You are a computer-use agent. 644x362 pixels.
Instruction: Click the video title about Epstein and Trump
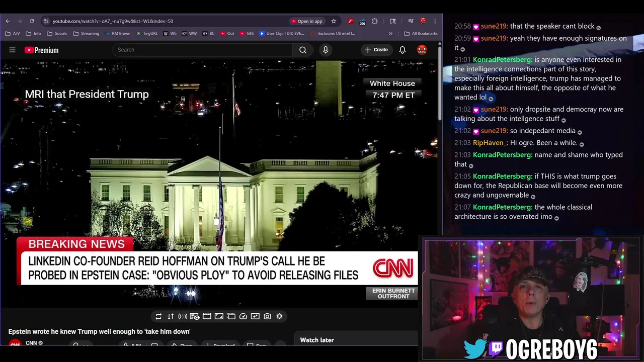pos(99,331)
